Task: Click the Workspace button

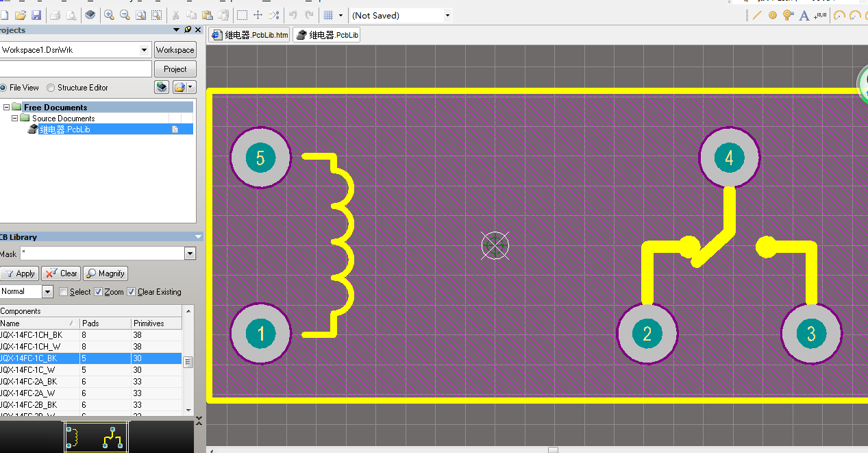Action: pos(175,50)
